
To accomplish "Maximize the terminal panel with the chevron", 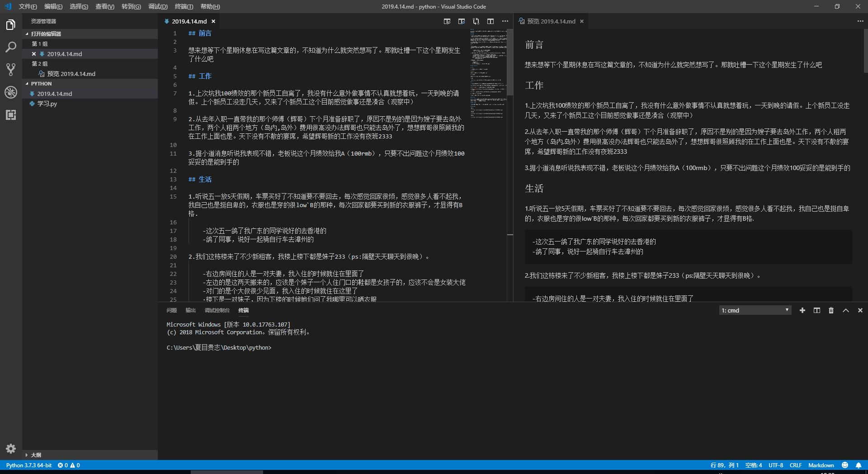I will pos(845,310).
